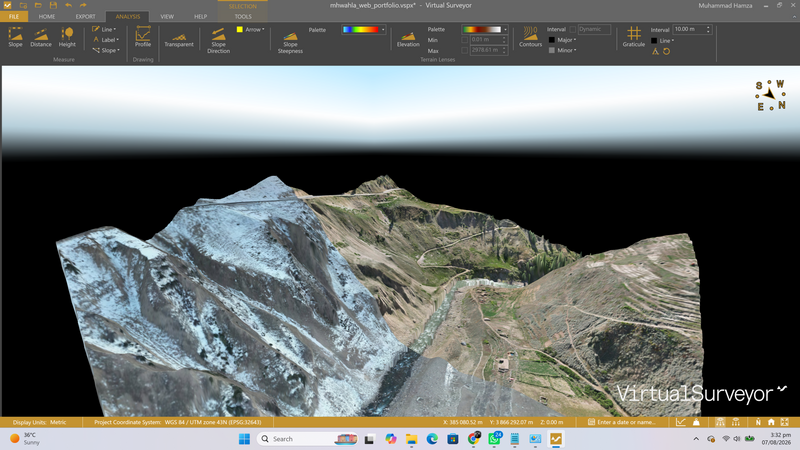Click the gray Minor contour swatch
800x450 pixels.
point(552,51)
